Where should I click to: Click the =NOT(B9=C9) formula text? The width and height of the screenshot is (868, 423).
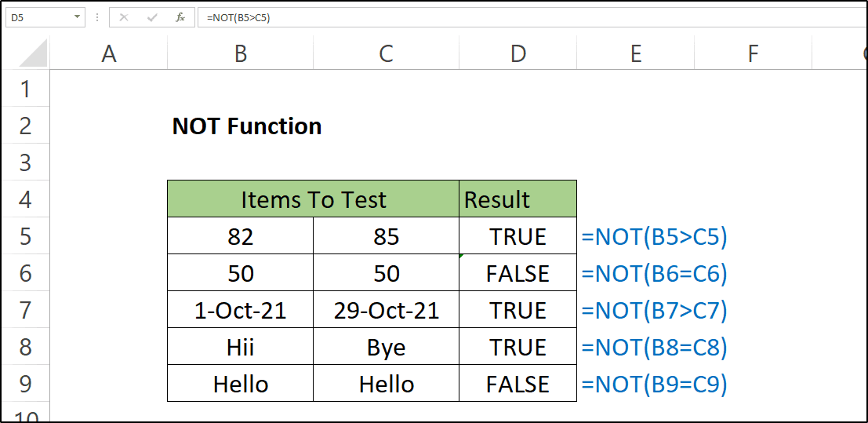click(653, 385)
